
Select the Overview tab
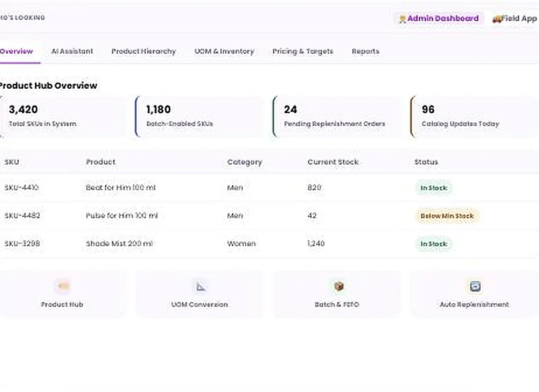(17, 51)
